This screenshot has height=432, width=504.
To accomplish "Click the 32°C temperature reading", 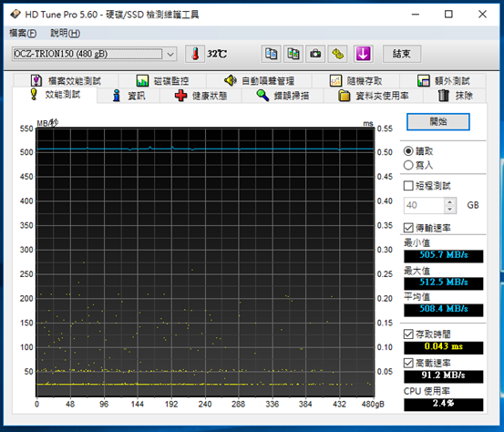I will 217,54.
